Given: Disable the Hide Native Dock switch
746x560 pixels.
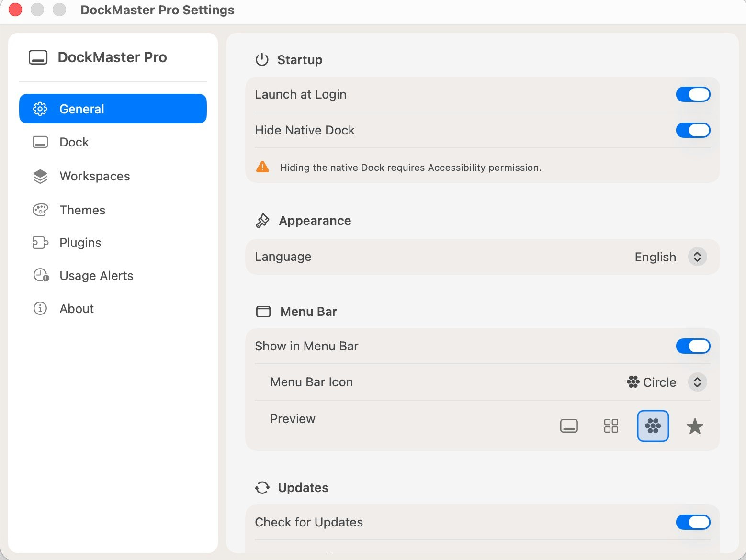Looking at the screenshot, I should [693, 130].
